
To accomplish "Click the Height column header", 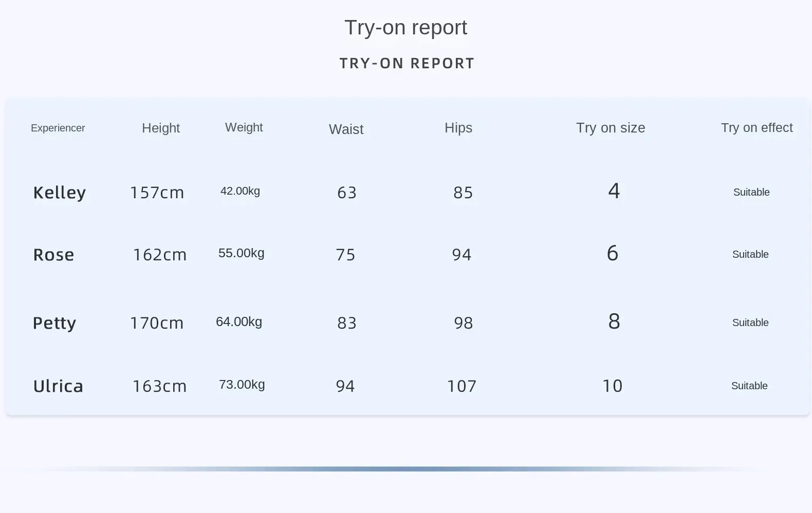I will 161,128.
